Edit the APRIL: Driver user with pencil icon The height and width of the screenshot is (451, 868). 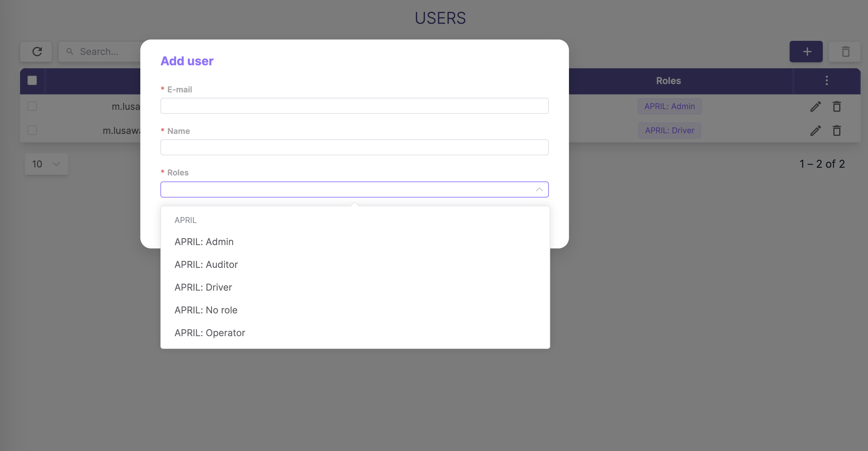tap(815, 131)
